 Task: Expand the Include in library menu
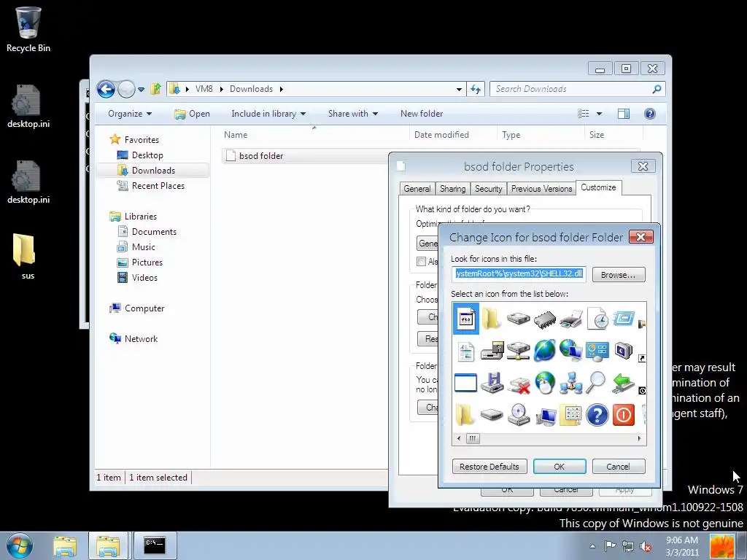pos(268,114)
